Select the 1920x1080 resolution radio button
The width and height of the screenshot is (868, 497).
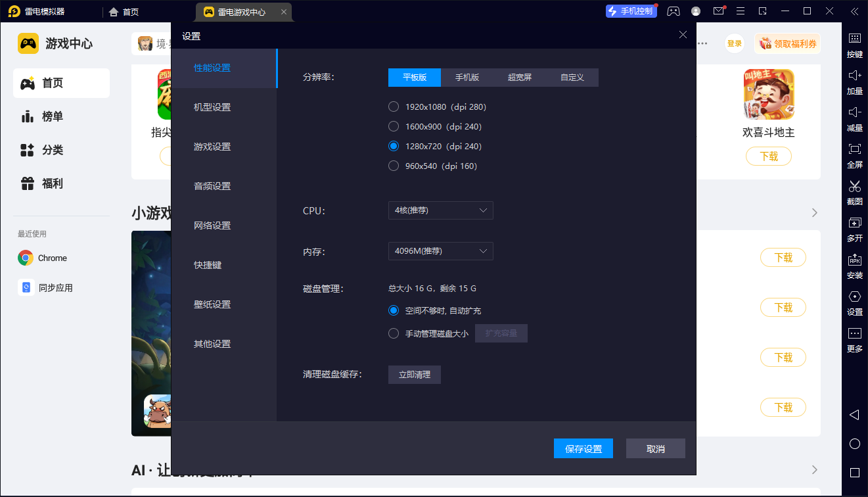coord(393,106)
